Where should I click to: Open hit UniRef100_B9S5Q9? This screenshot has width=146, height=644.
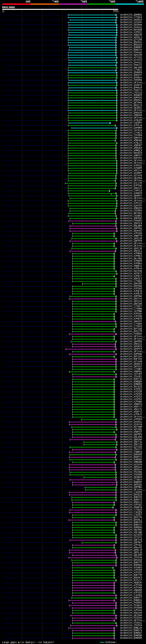tap(131, 30)
